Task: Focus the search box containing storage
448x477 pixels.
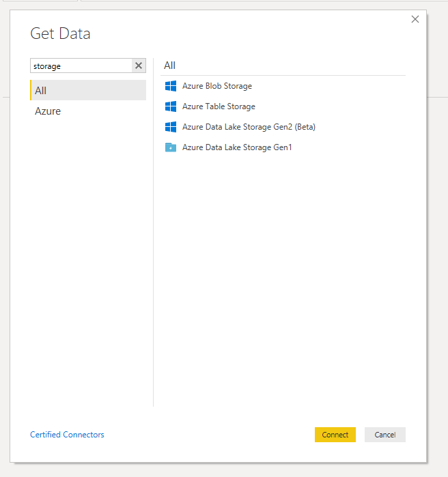Action: [81, 66]
